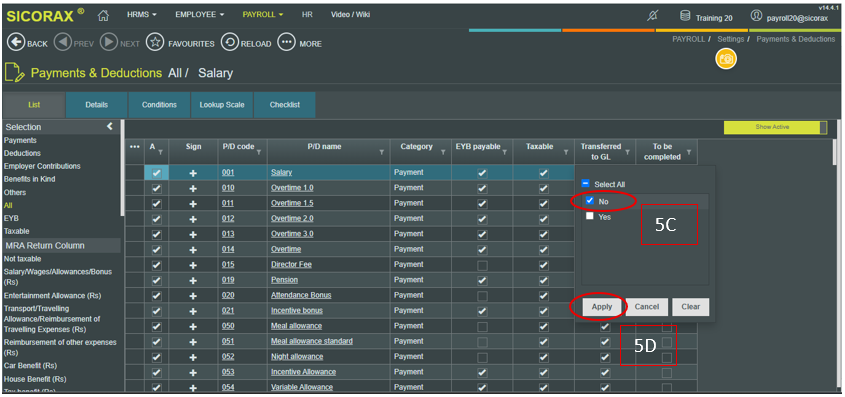This screenshot has width=845, height=397.
Task: Click the pin icon in the top bar
Action: click(x=652, y=16)
